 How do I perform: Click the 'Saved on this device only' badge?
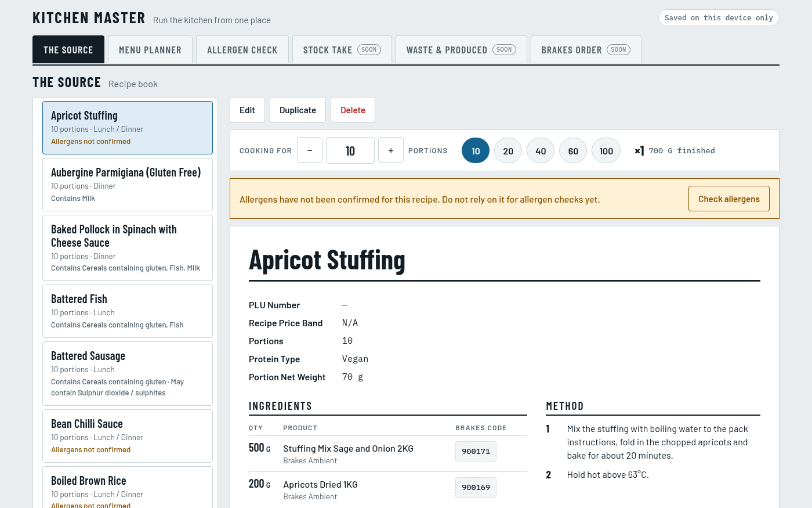(719, 17)
